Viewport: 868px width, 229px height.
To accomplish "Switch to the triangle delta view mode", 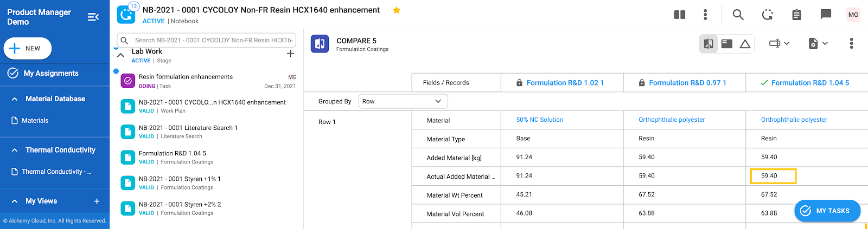I will [745, 44].
